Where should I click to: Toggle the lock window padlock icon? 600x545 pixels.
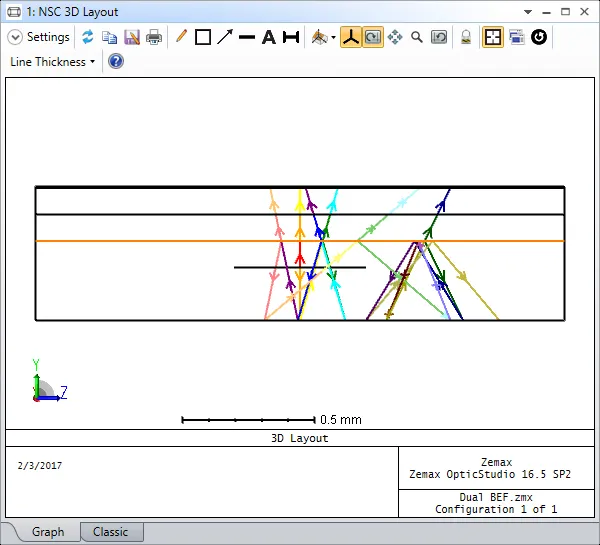[x=465, y=37]
